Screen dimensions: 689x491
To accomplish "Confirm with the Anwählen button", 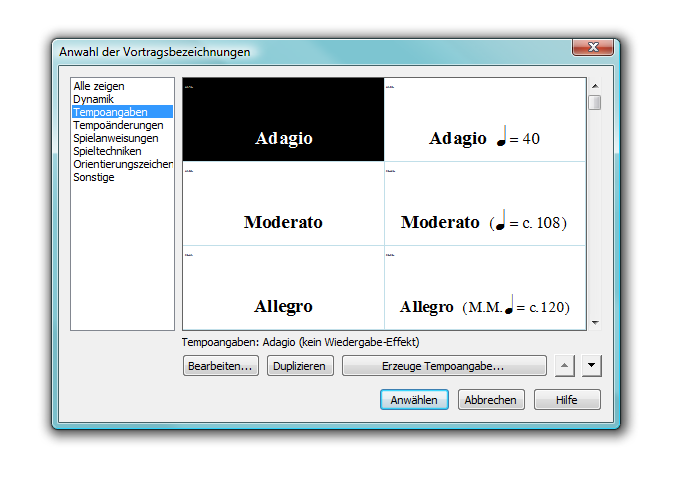I will click(414, 400).
